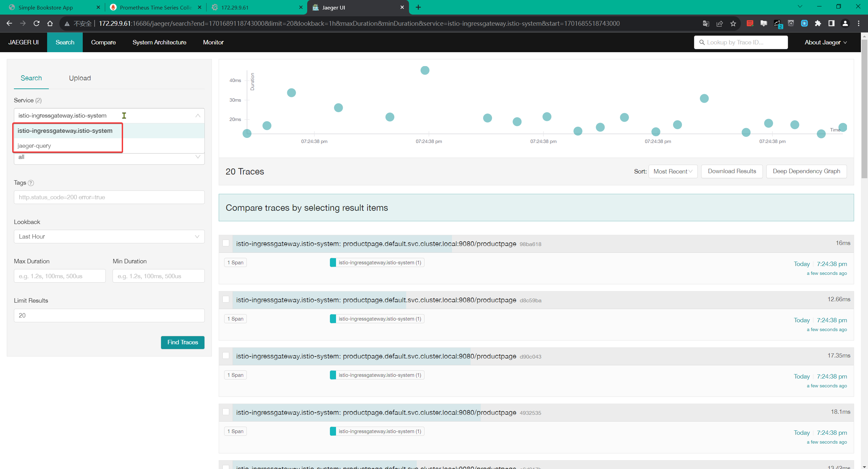Open trace 4932535 productpage link

376,412
